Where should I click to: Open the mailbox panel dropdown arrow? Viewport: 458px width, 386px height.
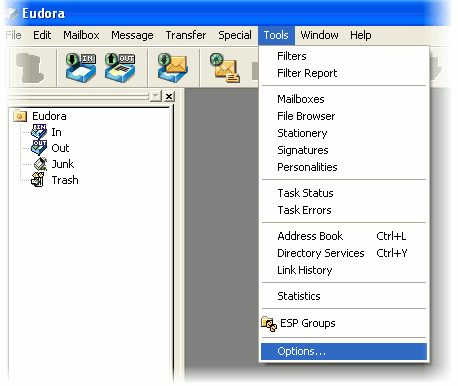point(156,96)
